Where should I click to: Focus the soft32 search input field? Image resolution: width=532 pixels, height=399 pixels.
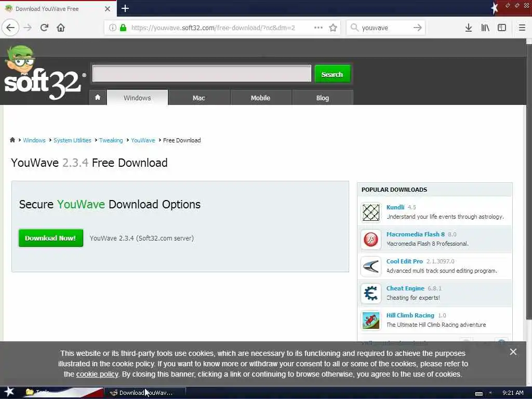[x=202, y=73]
